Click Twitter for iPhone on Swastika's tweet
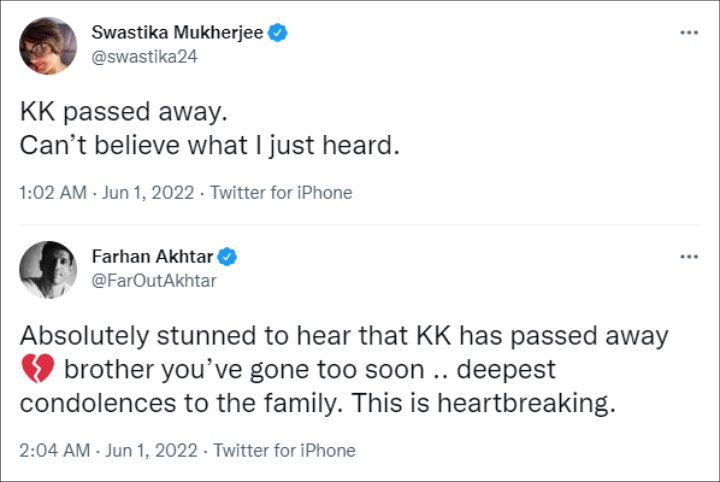Screen dimensions: 720x482 [282, 192]
